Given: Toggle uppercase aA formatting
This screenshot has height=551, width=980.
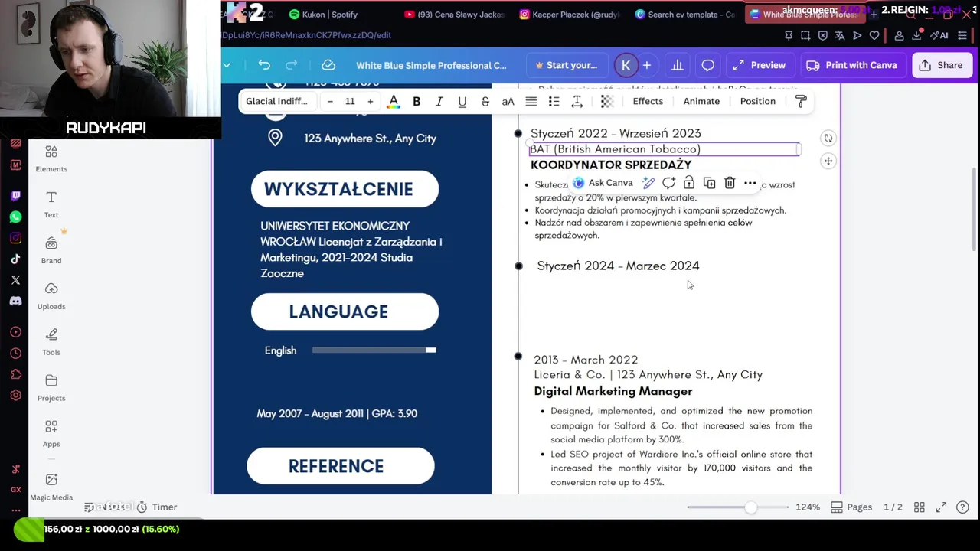Looking at the screenshot, I should point(508,102).
